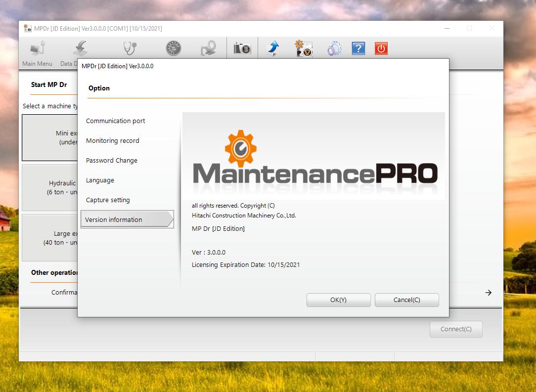Select Version information option
Image resolution: width=536 pixels, height=392 pixels.
pyautogui.click(x=127, y=219)
